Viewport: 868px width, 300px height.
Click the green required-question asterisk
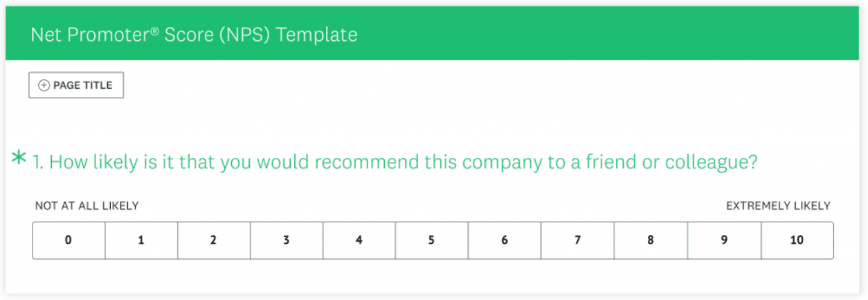coord(19,159)
